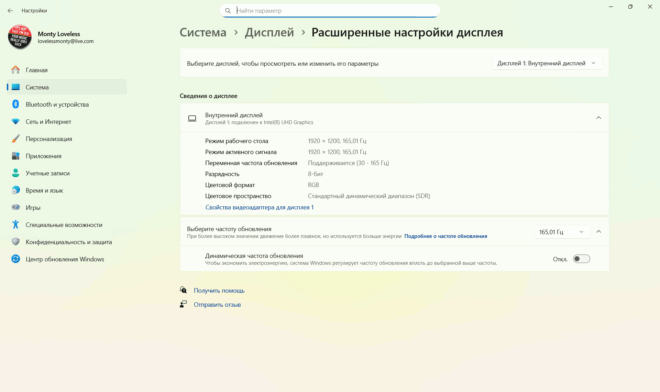The image size is (660, 392).
Task: Click the Центр обновления Windows icon
Action: pos(16,259)
